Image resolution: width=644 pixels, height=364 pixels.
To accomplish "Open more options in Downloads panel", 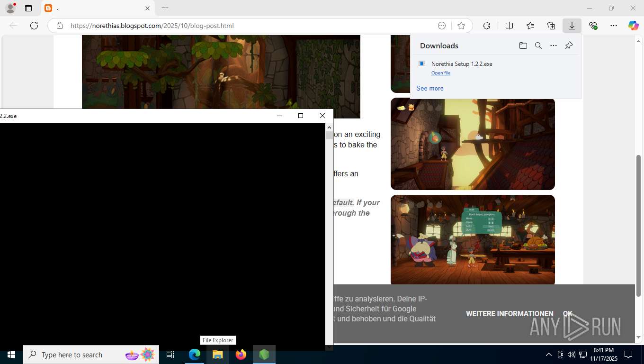I will (554, 45).
